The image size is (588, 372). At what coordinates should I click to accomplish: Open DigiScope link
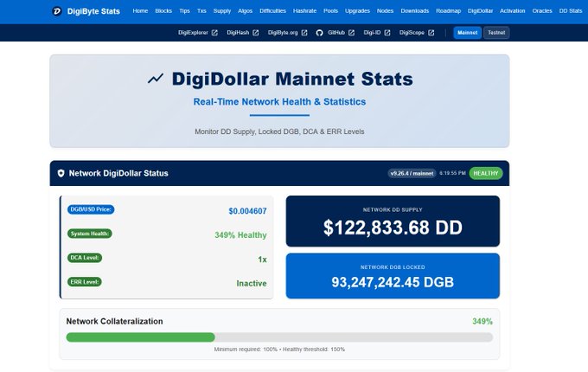[412, 33]
